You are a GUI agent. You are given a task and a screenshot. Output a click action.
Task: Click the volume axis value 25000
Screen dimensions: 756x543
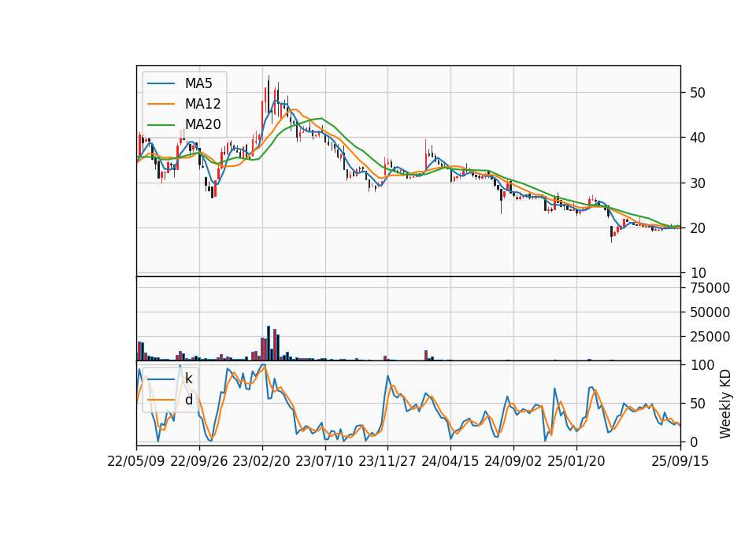click(710, 337)
